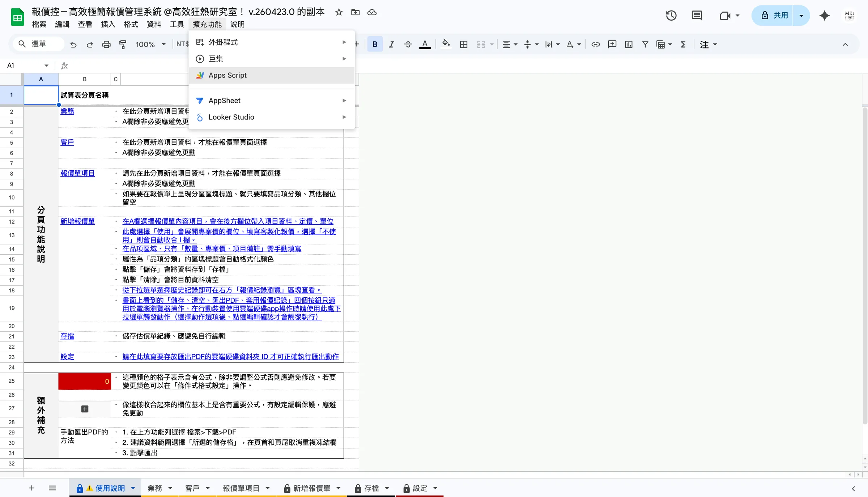This screenshot has width=868, height=497.
Task: Switch to the 客戶 sheet tab
Action: click(x=192, y=488)
